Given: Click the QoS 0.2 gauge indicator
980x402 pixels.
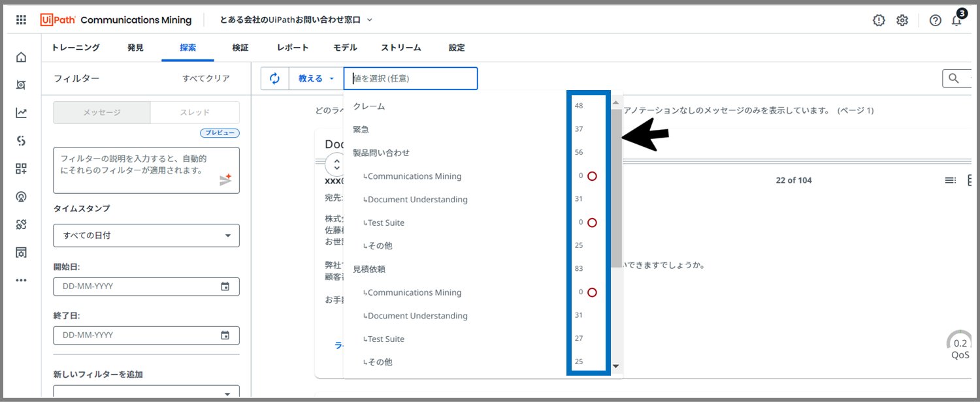Looking at the screenshot, I should tap(960, 345).
